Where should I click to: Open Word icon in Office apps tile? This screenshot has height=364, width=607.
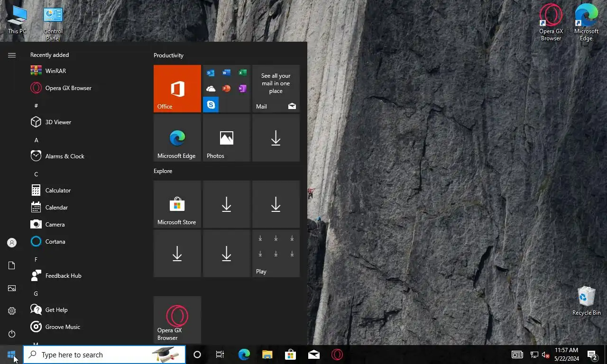tap(227, 73)
